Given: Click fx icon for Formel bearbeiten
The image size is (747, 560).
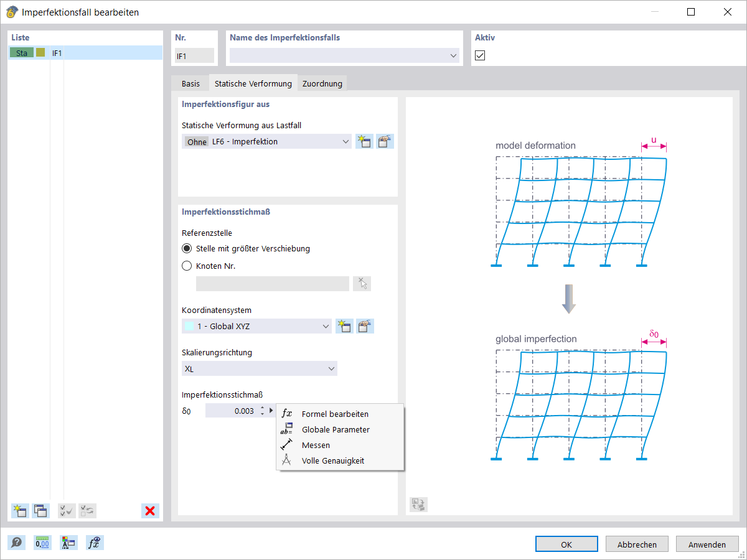Looking at the screenshot, I should pos(286,414).
